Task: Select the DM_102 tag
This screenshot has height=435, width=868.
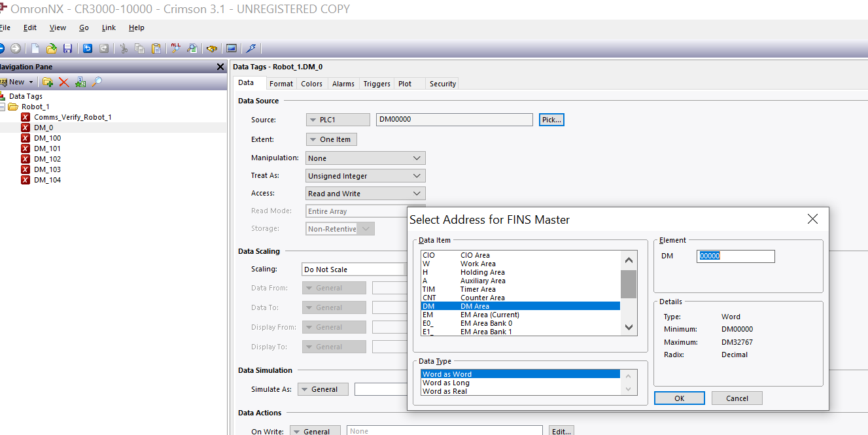Action: coord(47,159)
